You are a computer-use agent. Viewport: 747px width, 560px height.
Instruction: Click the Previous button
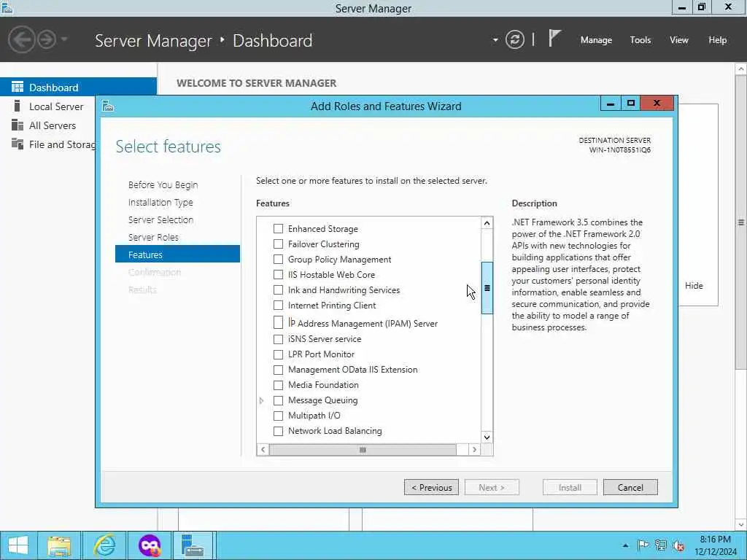(x=431, y=487)
